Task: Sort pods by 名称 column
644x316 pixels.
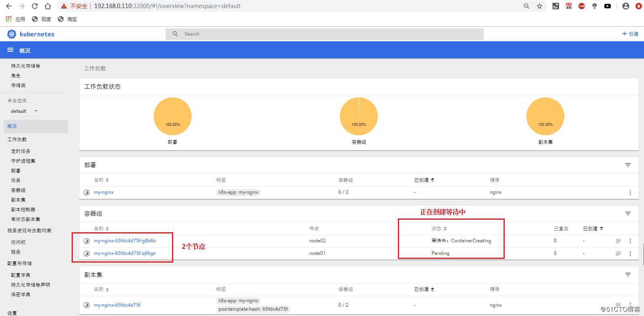Action: click(x=101, y=229)
